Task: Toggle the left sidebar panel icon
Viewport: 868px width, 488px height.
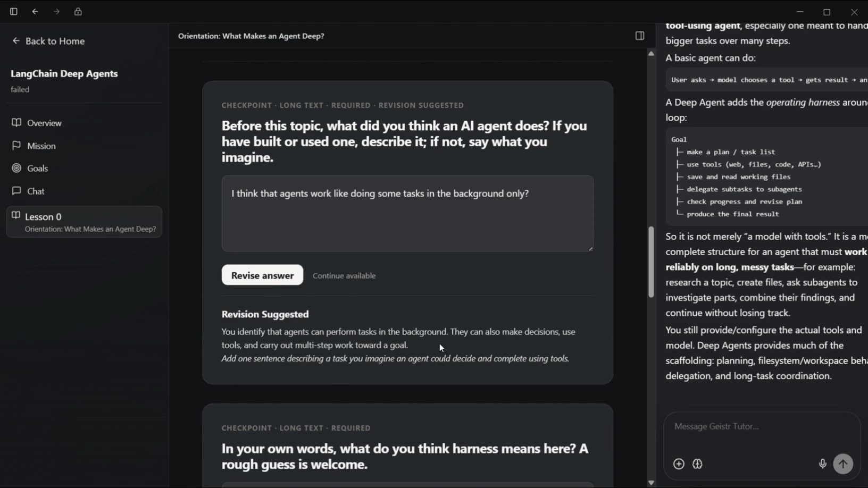Action: (14, 11)
